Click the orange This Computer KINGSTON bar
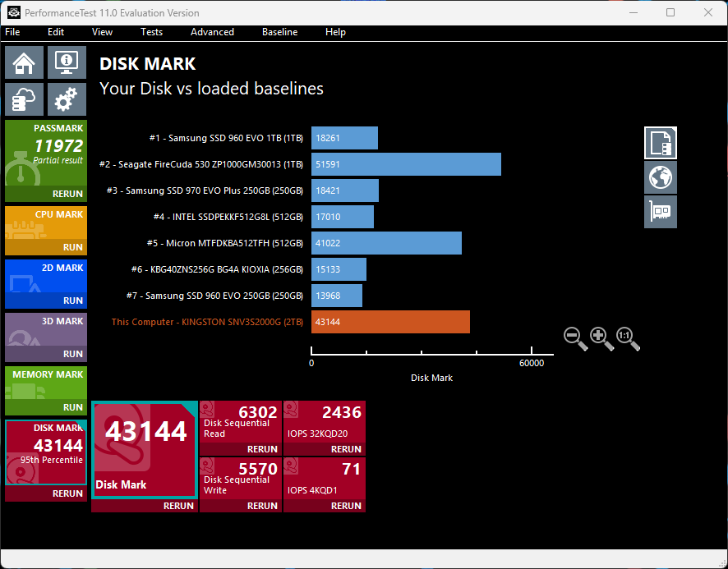Viewport: 728px width, 569px height. tap(391, 322)
